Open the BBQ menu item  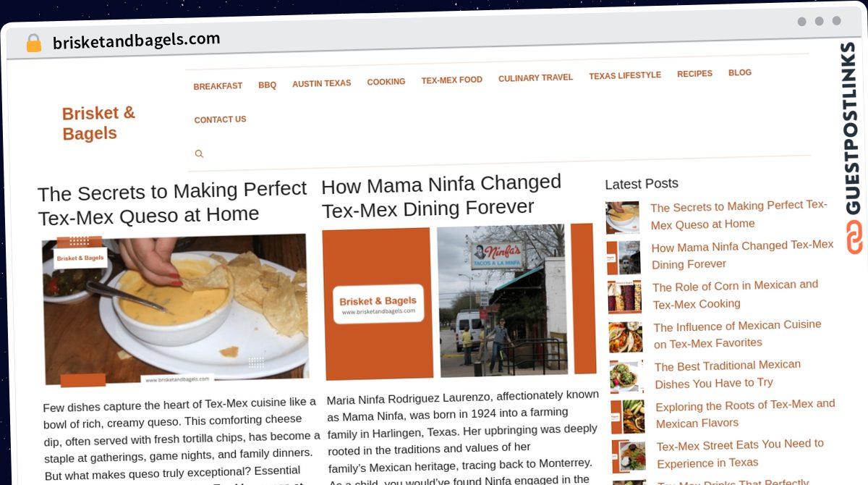pos(267,85)
